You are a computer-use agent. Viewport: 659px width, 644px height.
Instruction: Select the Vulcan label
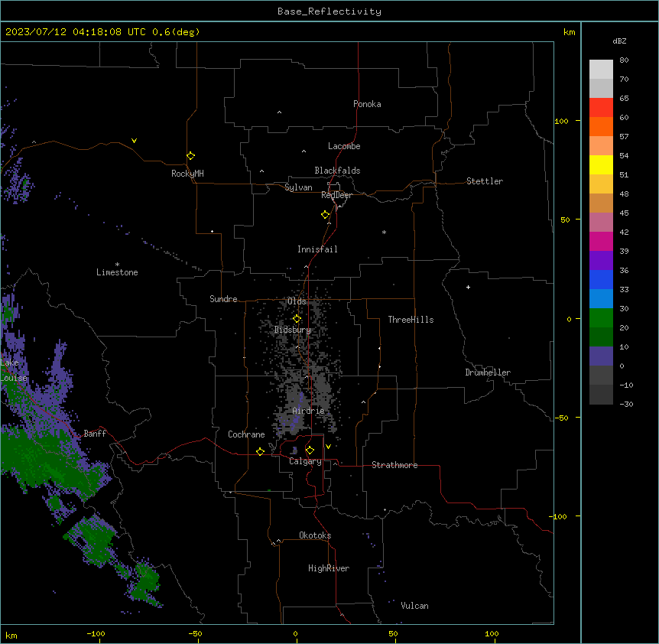[x=415, y=606]
